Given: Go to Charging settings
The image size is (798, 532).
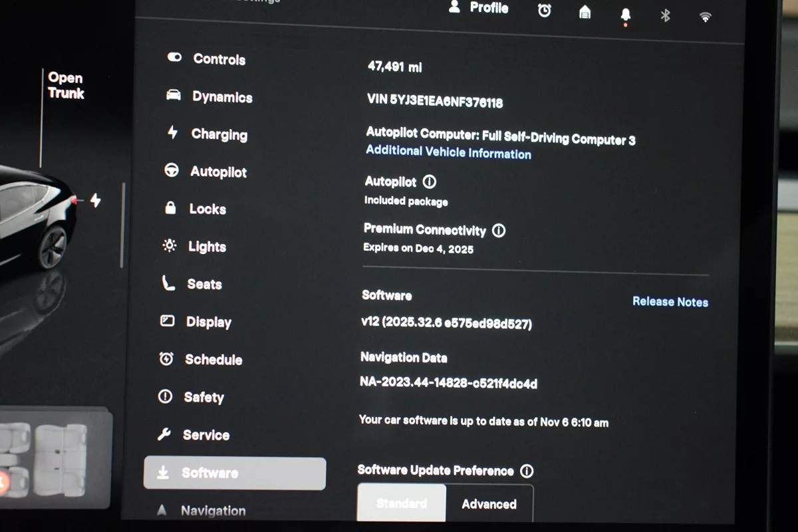Looking at the screenshot, I should pos(219,134).
